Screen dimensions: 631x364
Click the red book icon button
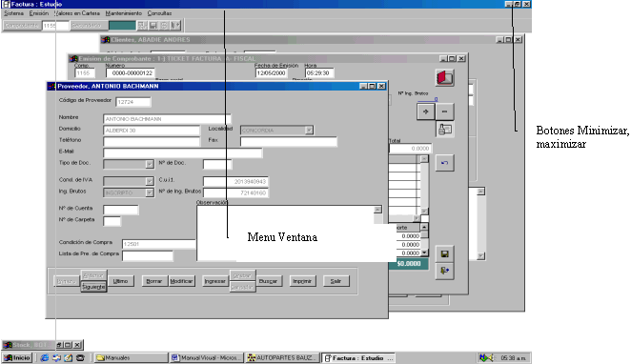445,77
